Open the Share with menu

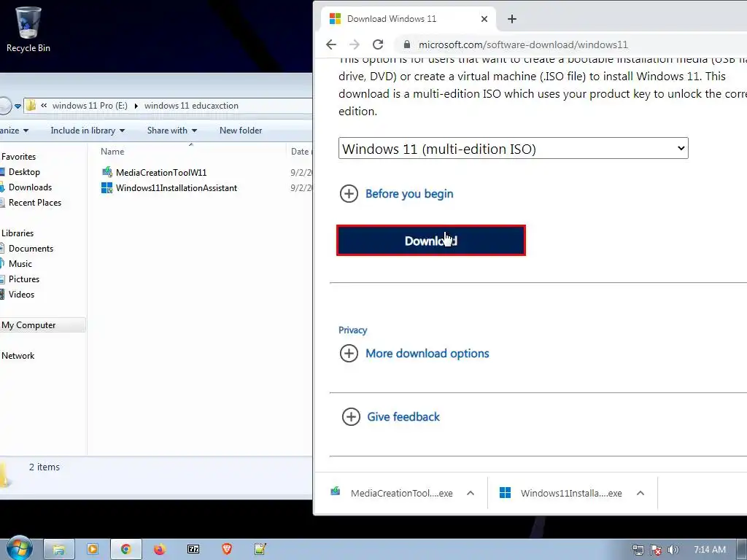[x=172, y=130]
